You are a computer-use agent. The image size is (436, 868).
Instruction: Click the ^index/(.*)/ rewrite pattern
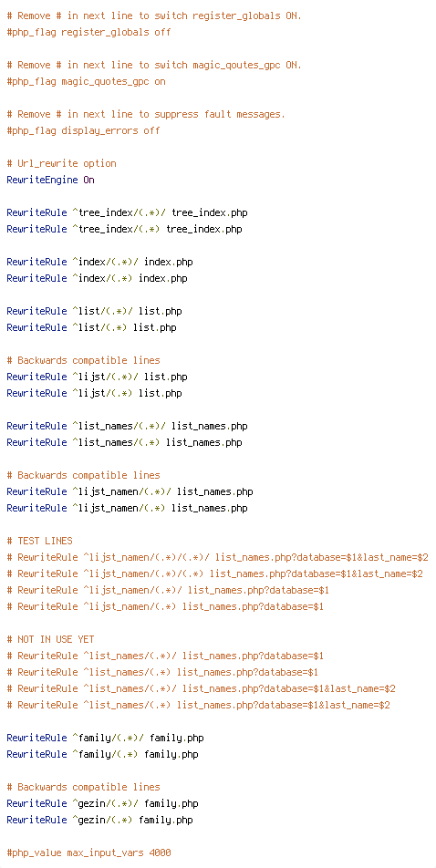pos(105,262)
